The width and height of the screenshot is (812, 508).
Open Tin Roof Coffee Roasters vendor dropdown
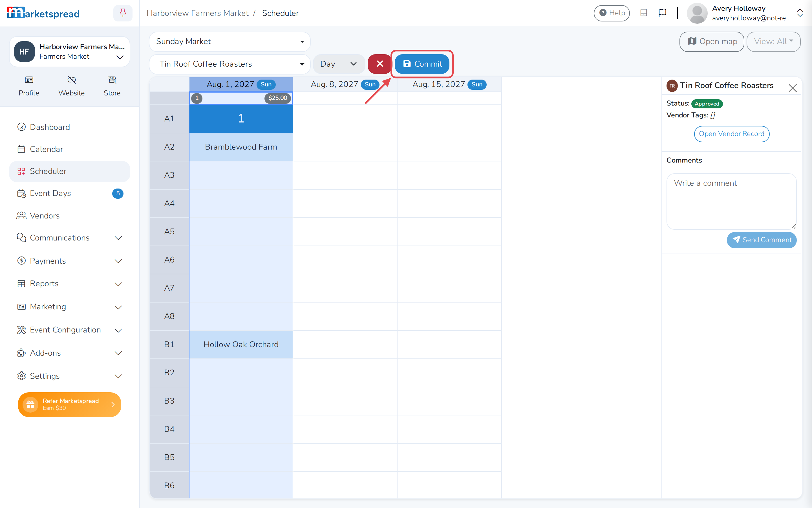click(x=230, y=64)
